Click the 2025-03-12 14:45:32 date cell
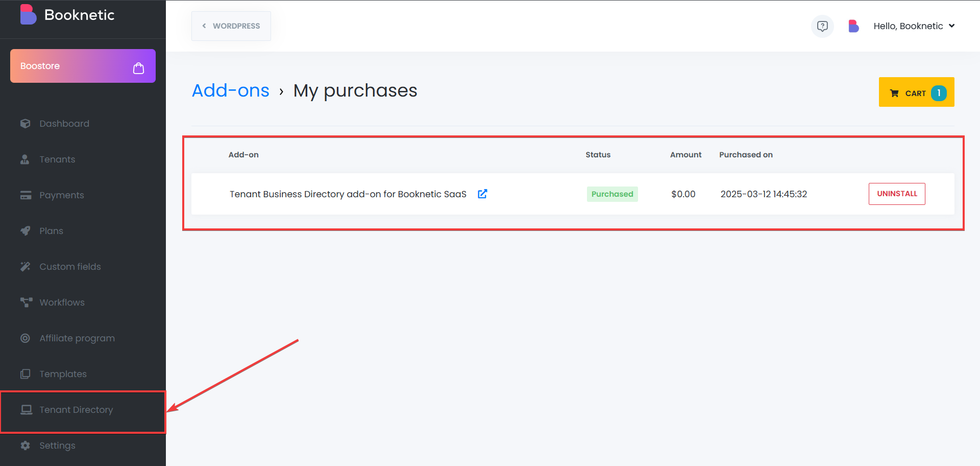 tap(764, 194)
